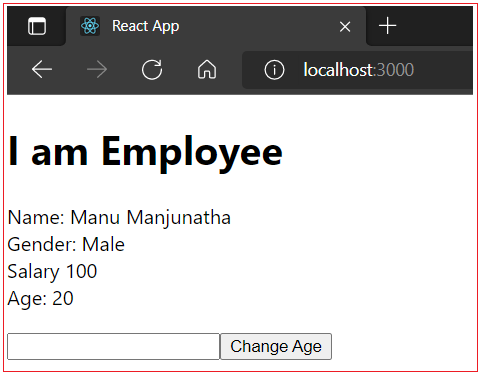
Task: Click the text Salary 100
Action: coord(52,272)
